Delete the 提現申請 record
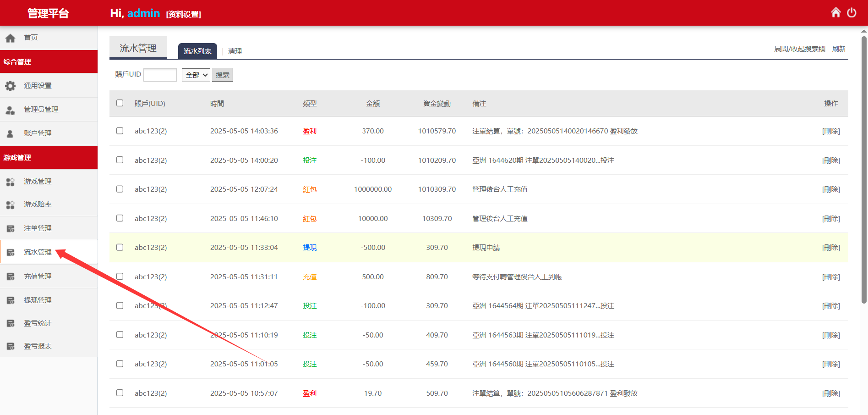This screenshot has height=415, width=868. [831, 248]
